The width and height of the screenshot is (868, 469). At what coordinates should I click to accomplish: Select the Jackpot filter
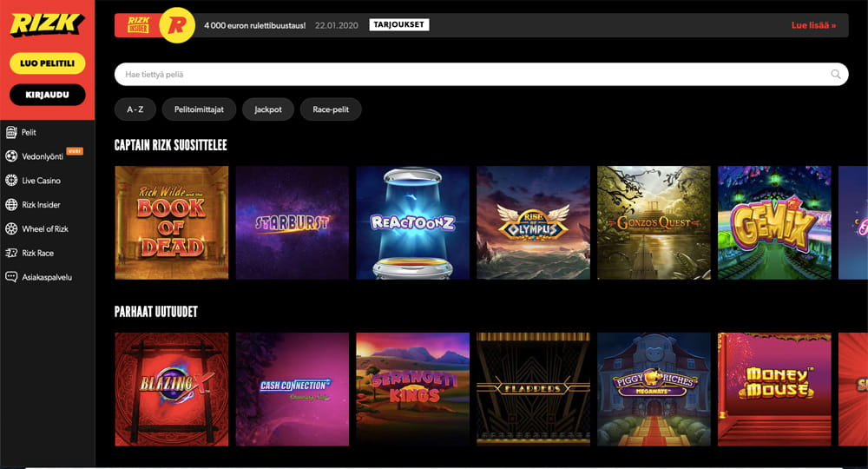click(x=268, y=109)
